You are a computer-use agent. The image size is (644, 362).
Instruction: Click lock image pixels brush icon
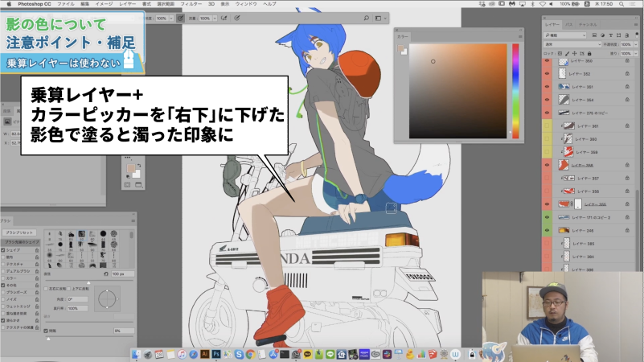(x=567, y=53)
